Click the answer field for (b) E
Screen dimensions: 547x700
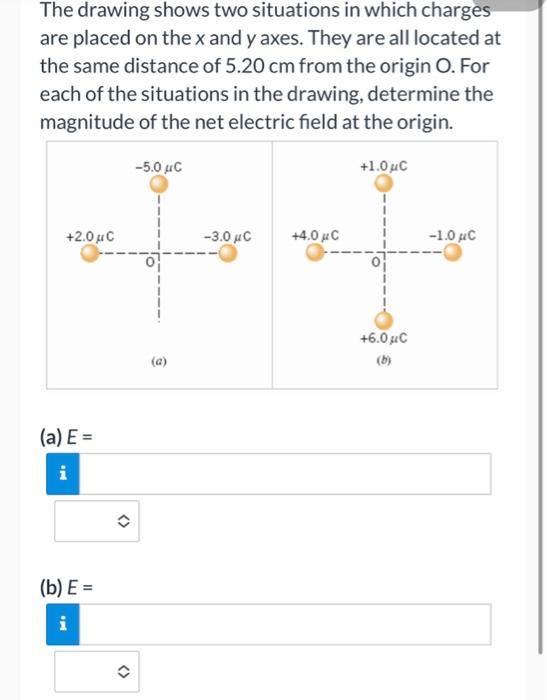(x=285, y=624)
